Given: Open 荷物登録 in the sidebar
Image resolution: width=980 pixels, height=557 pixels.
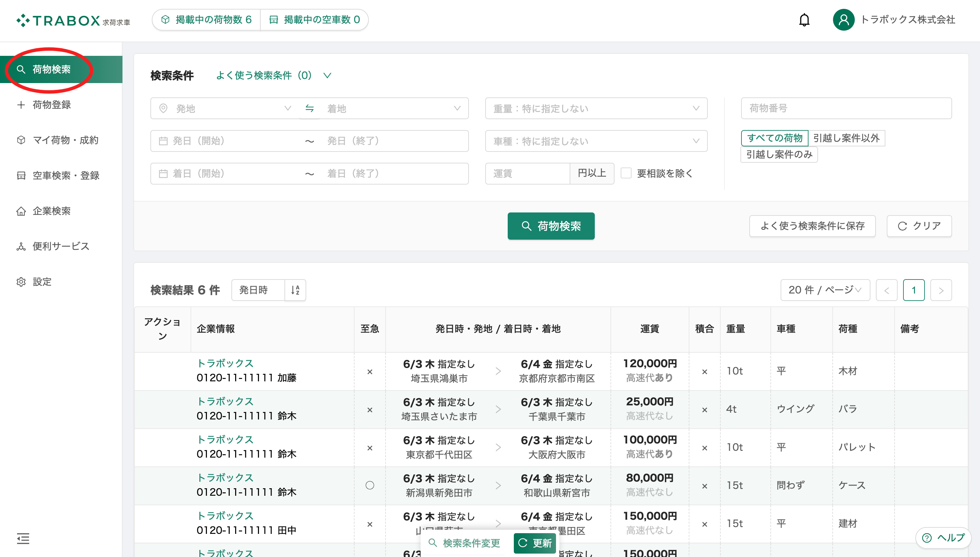Looking at the screenshot, I should 61,105.
